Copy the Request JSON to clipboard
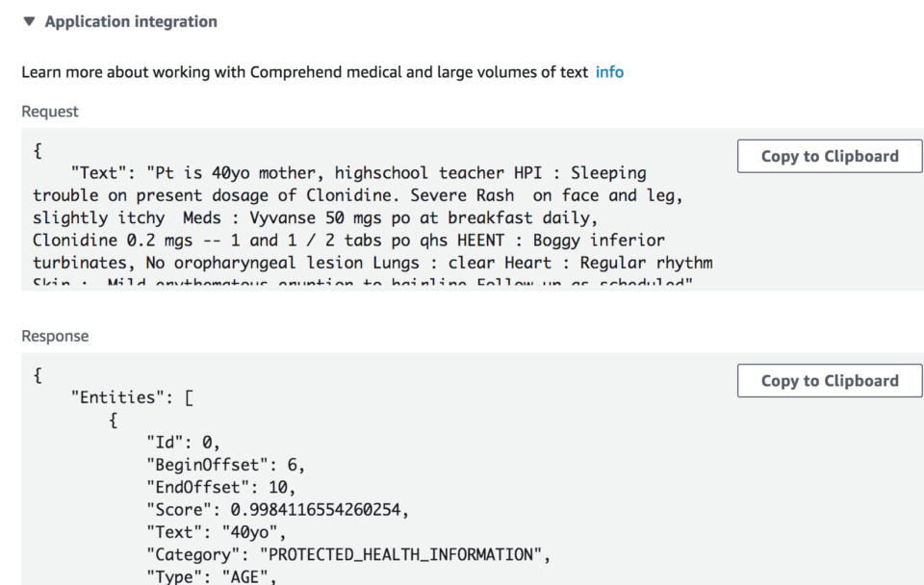Viewport: 924px width, 585px height. 829,156
